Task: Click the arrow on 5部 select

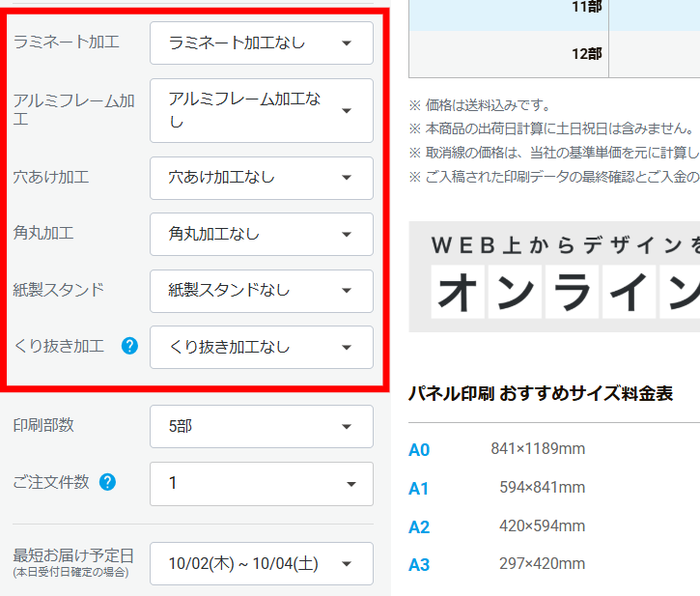Action: click(x=347, y=426)
